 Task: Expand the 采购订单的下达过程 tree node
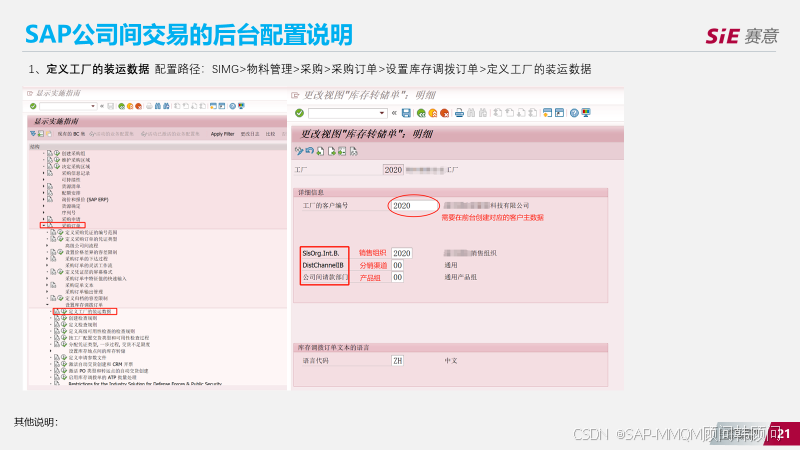tap(47, 259)
